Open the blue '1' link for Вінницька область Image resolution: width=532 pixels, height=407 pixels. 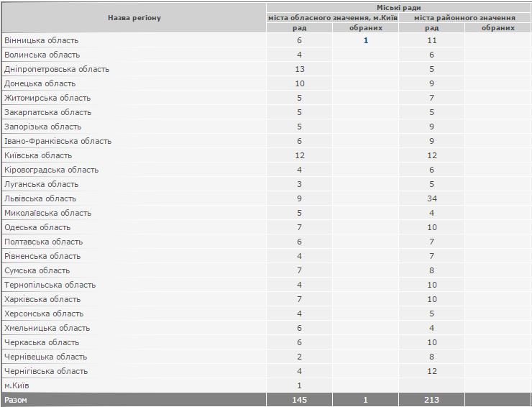(x=365, y=40)
